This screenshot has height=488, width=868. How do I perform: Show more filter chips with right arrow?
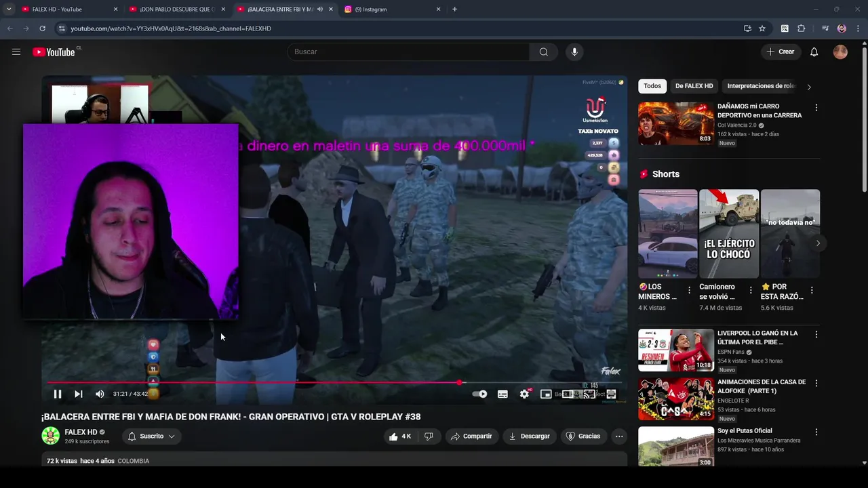(808, 87)
